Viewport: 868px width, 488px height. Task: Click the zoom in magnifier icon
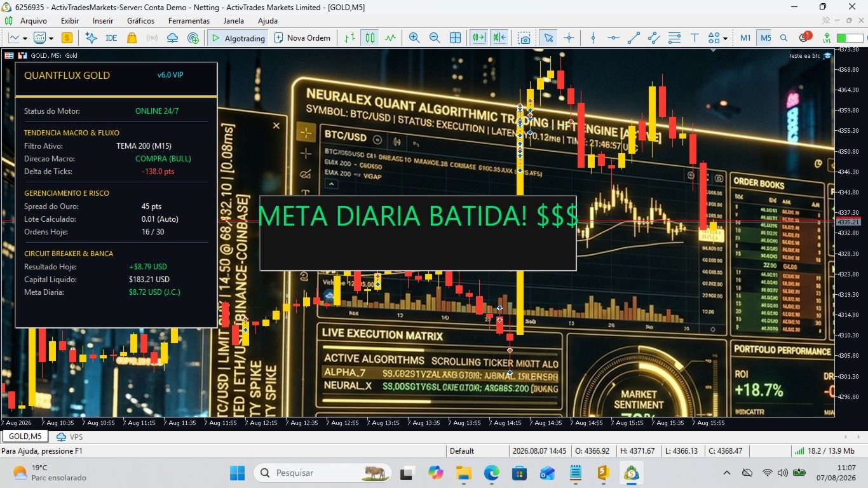point(414,38)
